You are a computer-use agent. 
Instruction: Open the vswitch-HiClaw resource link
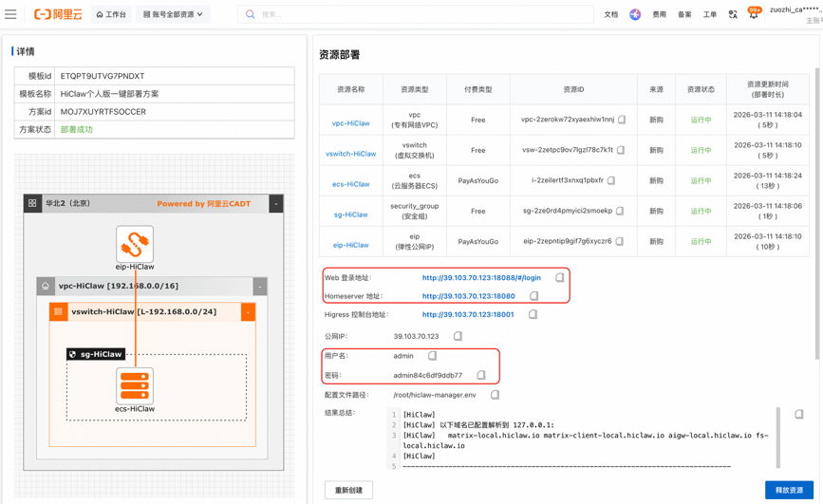click(x=350, y=154)
